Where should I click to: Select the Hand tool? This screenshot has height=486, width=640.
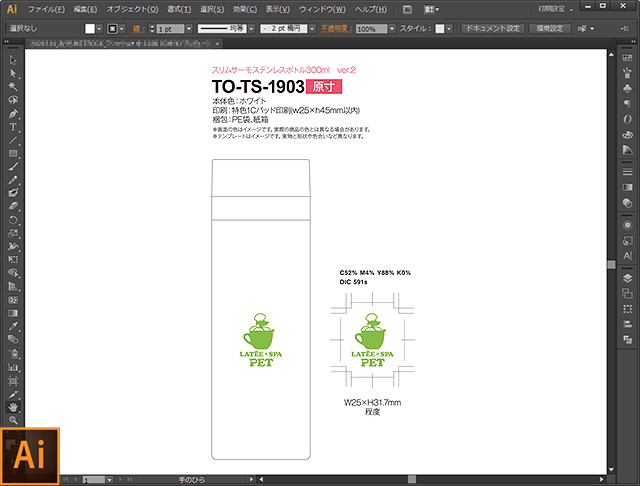[13, 407]
